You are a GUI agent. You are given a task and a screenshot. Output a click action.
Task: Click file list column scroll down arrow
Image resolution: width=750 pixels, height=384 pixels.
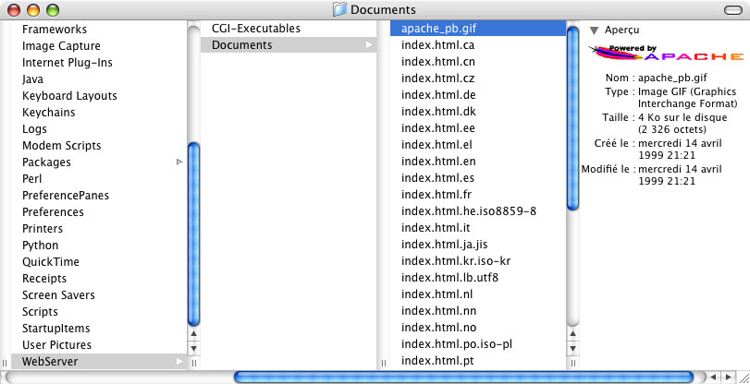pos(573,348)
